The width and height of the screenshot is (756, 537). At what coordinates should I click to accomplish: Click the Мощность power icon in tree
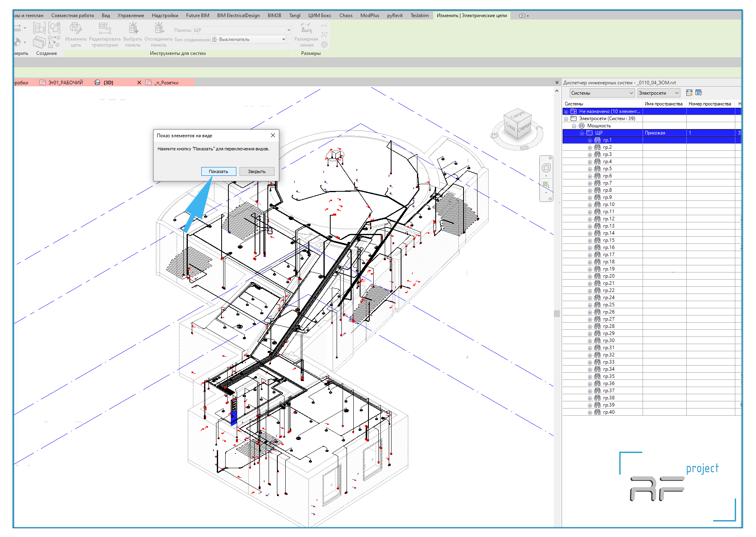point(582,126)
